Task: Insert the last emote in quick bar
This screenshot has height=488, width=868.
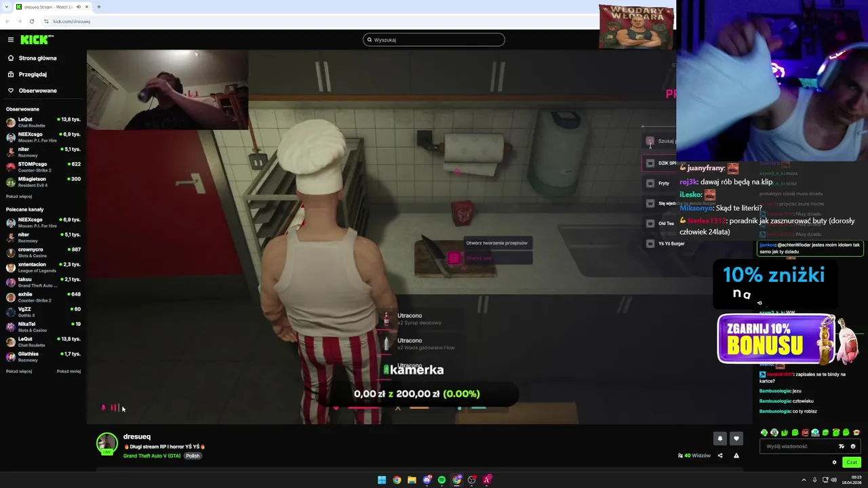Action: (x=856, y=432)
